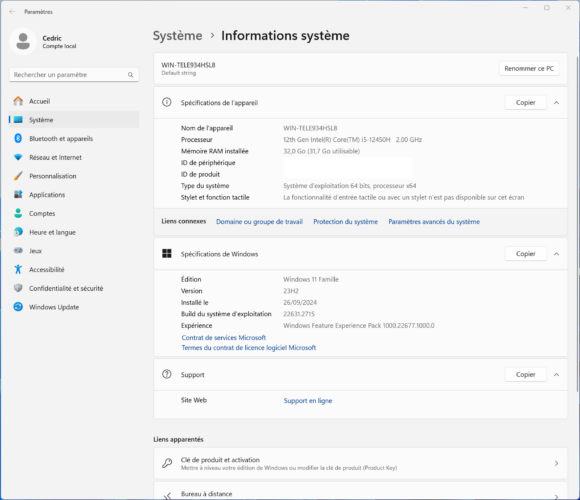Click the vertical scrollbar on right
Viewport: 580px width, 500px height.
tap(578, 224)
